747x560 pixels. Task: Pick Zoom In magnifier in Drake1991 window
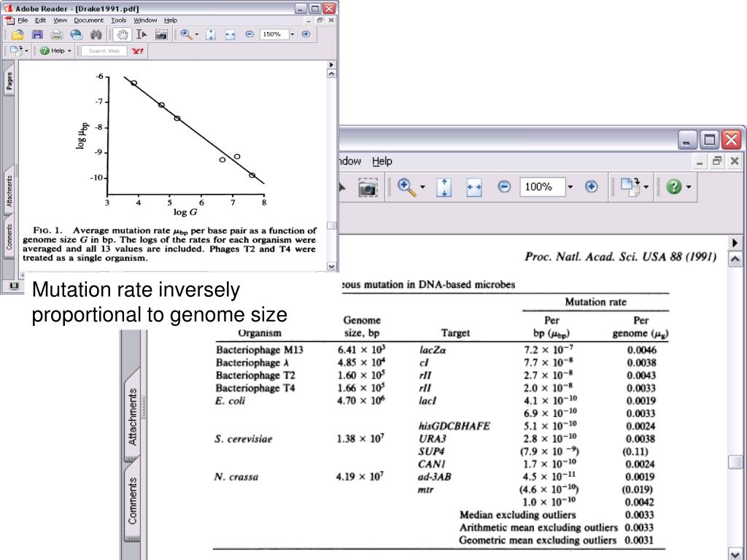[186, 34]
